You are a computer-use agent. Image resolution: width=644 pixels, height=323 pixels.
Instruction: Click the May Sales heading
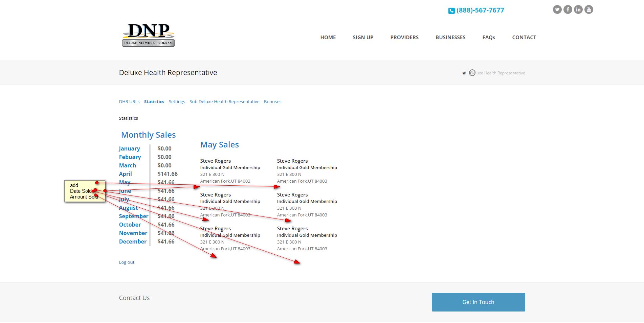(x=220, y=145)
